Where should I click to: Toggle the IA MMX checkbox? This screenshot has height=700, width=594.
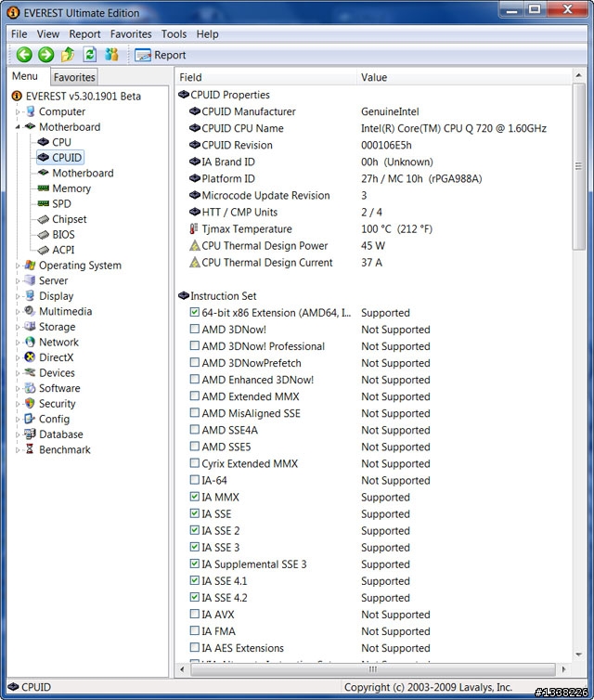(x=195, y=497)
